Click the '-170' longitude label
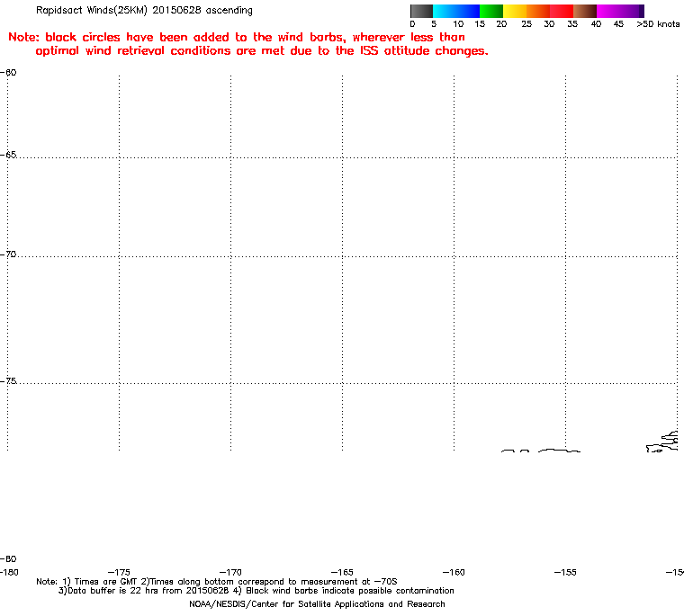The image size is (684, 616). pyautogui.click(x=230, y=572)
